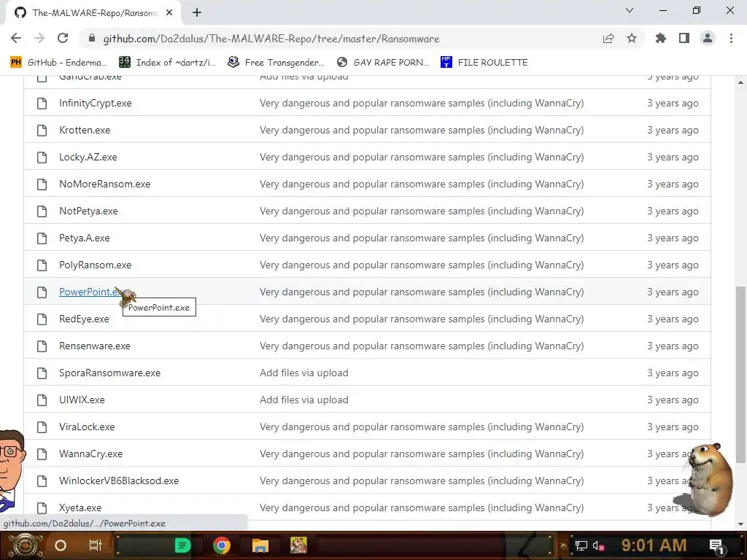The height and width of the screenshot is (560, 747).
Task: Toggle the browser side panel
Action: point(684,38)
